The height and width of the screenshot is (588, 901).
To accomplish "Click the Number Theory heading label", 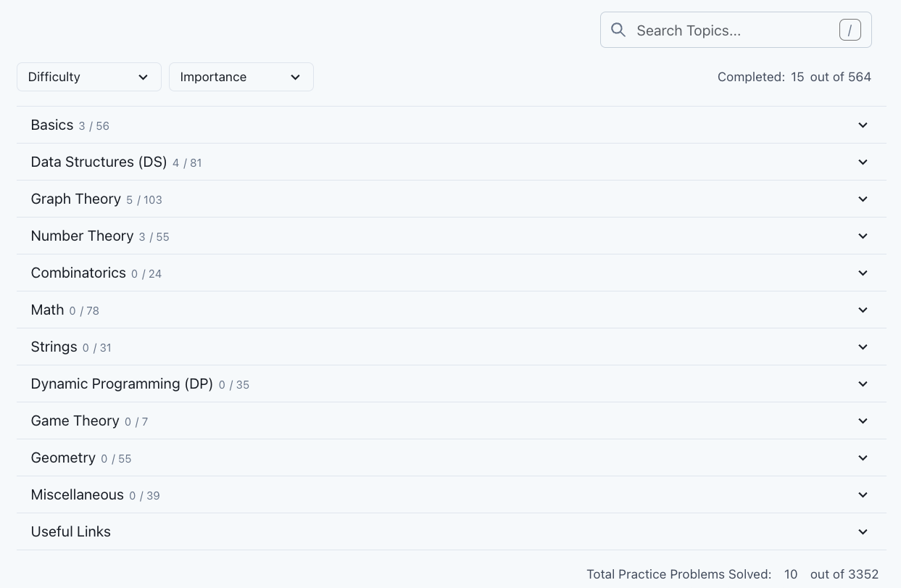I will click(x=82, y=236).
